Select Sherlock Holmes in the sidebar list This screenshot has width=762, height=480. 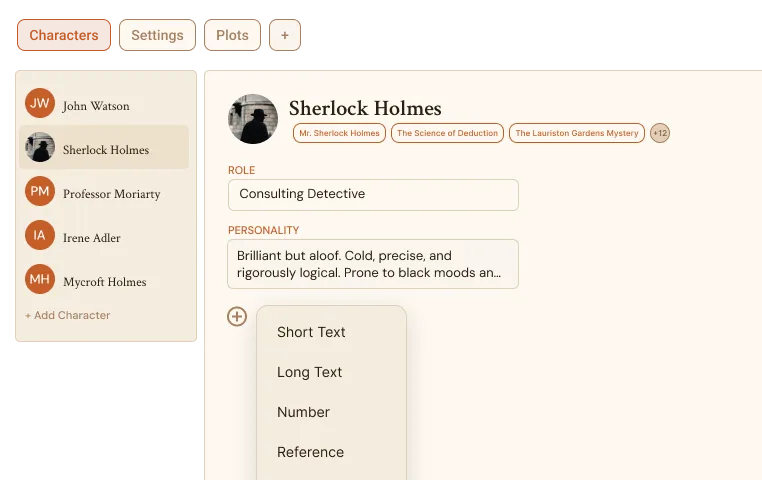[104, 147]
